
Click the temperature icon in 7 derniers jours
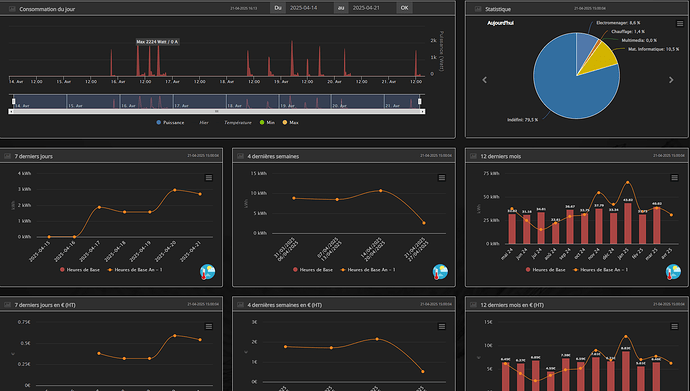tap(207, 272)
